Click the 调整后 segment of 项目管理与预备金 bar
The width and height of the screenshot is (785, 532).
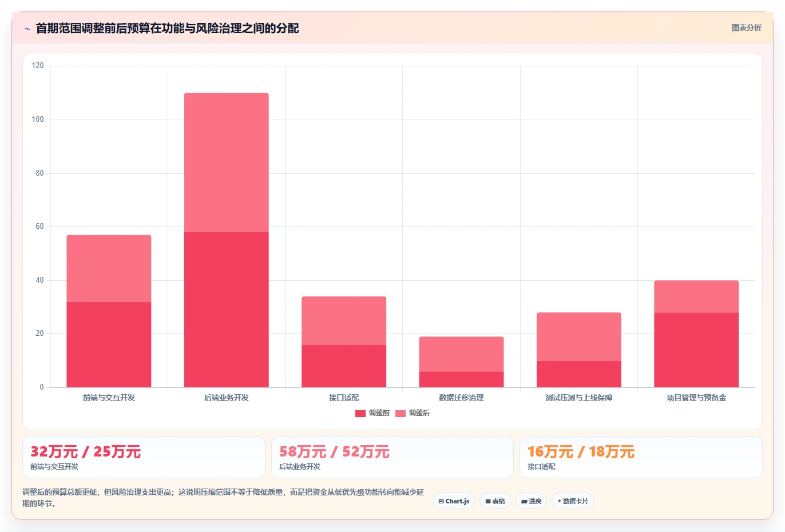pyautogui.click(x=696, y=296)
